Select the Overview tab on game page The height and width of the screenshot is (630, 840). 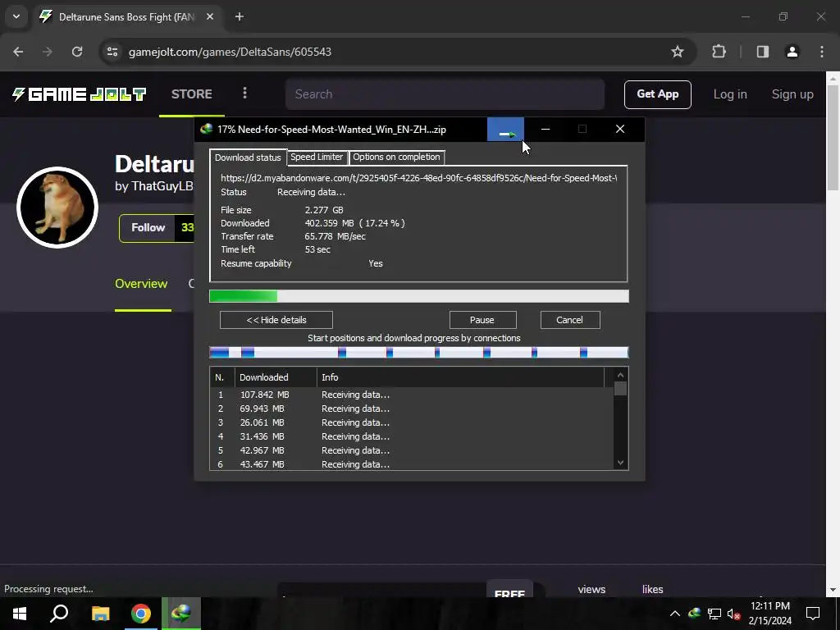pos(141,284)
